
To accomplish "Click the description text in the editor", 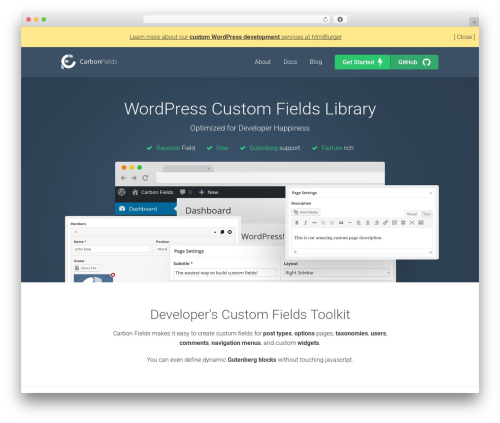I will coord(338,238).
